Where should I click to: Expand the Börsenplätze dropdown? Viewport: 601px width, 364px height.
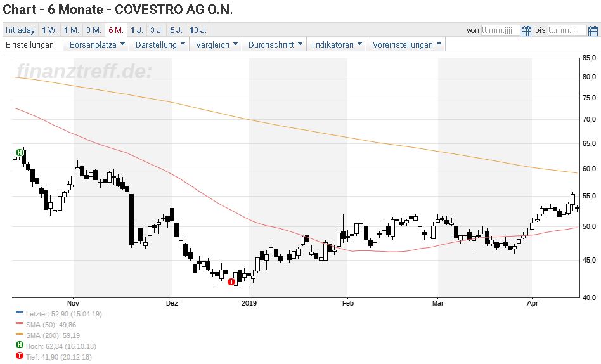(96, 44)
